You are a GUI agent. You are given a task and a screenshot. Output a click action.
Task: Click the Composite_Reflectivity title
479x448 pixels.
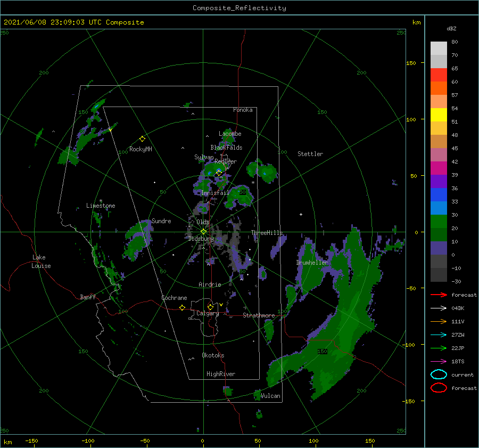tap(239, 8)
